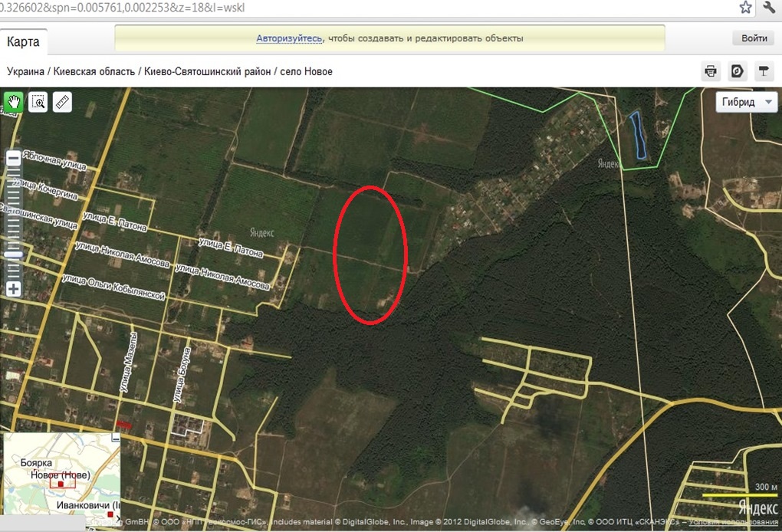Image resolution: width=782 pixels, height=532 pixels.
Task: Print the map with the printer icon
Action: pyautogui.click(x=711, y=71)
